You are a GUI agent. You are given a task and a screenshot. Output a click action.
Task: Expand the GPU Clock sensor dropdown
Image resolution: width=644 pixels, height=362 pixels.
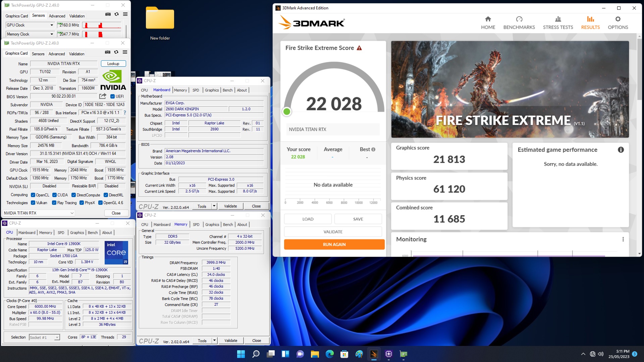(x=52, y=25)
